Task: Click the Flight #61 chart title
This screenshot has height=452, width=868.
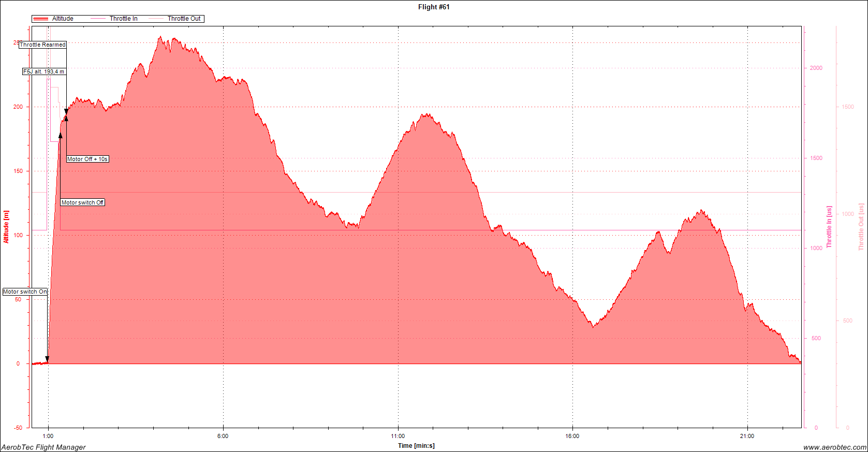Action: (x=434, y=7)
